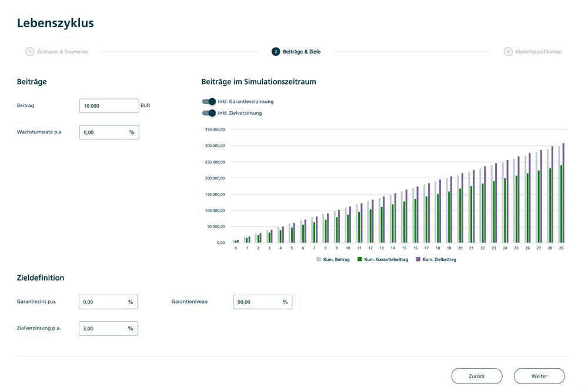Select the Beiträge & Ziele step
This screenshot has height=387, width=588.
tap(302, 52)
